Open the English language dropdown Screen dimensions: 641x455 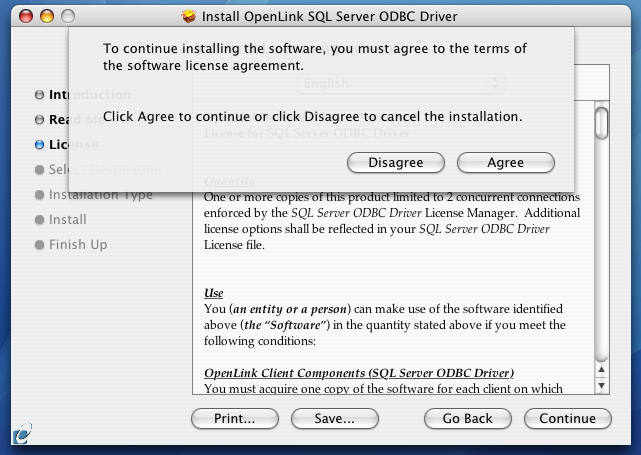click(401, 83)
